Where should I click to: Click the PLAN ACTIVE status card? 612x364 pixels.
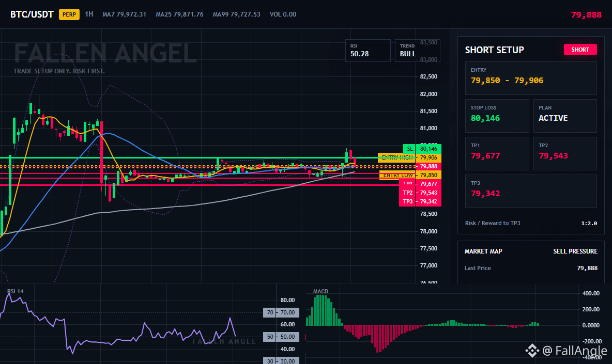[565, 116]
